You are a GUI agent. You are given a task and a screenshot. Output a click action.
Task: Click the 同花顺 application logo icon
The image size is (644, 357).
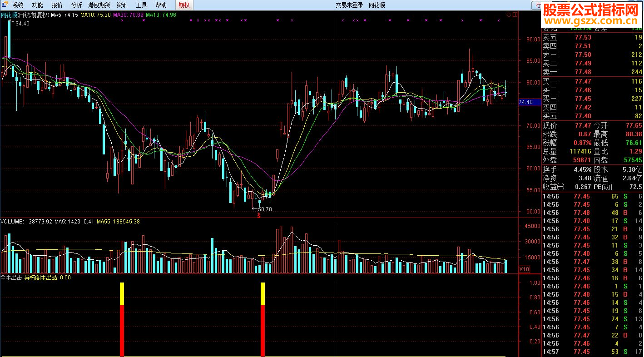[5, 5]
